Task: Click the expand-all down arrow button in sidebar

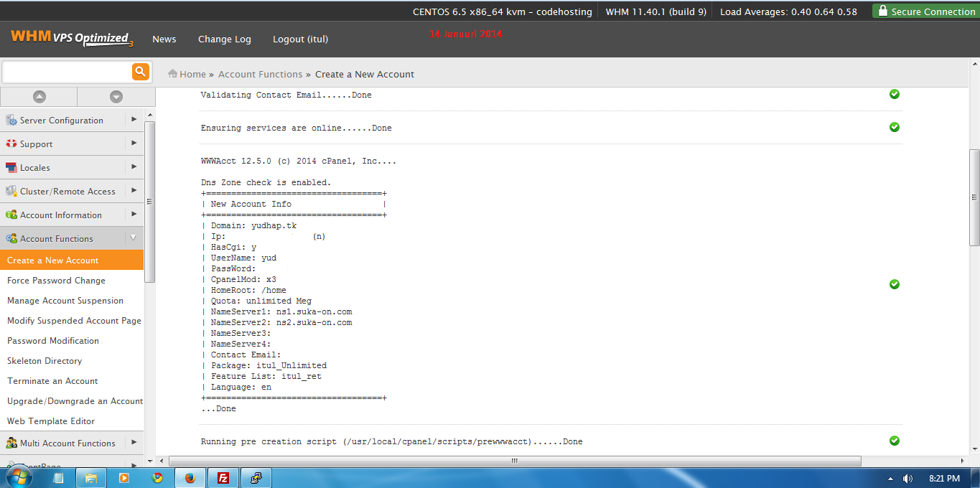Action: tap(116, 96)
